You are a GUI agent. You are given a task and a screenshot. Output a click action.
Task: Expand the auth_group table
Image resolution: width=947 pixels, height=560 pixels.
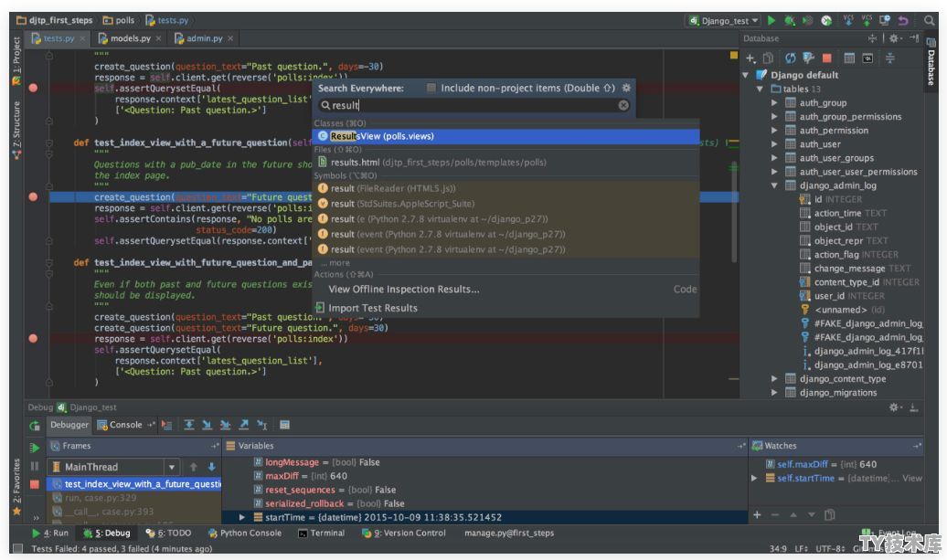[774, 102]
